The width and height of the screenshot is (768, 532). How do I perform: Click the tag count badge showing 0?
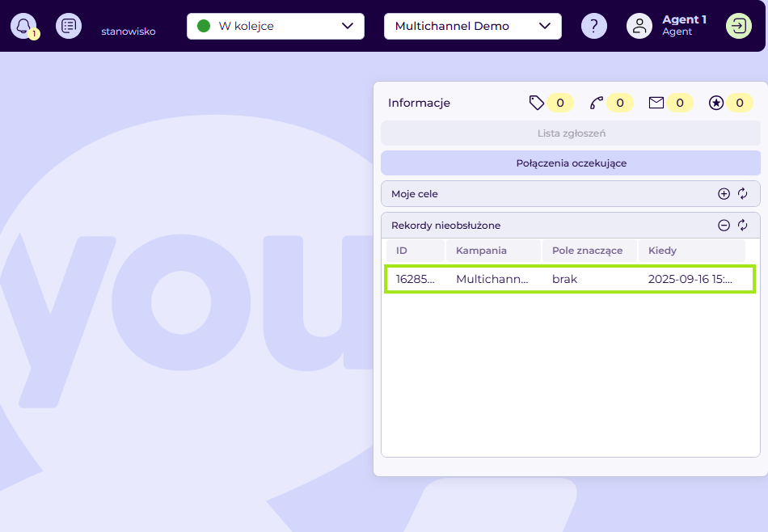[x=560, y=103]
